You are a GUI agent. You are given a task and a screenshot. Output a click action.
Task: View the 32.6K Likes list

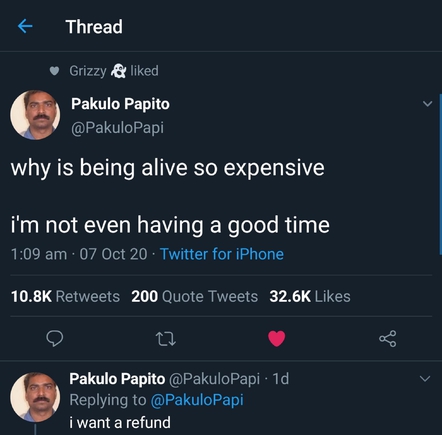310,296
